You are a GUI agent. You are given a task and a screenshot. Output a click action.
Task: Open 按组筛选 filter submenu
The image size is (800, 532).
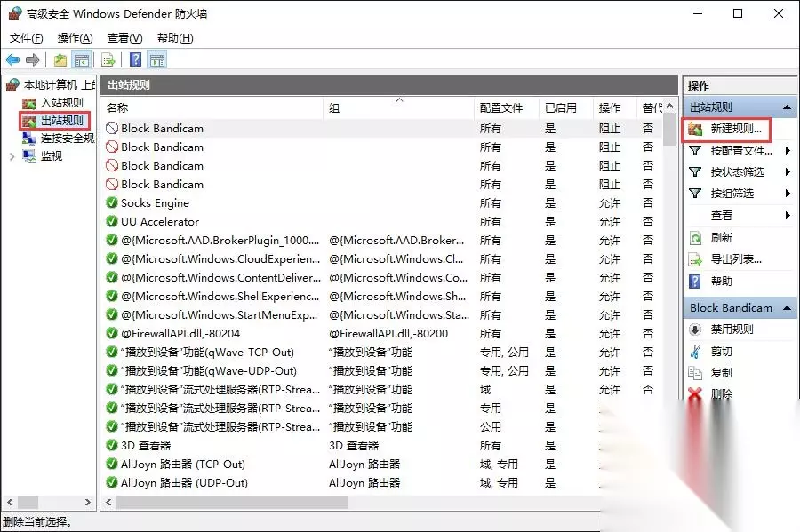pos(732,194)
